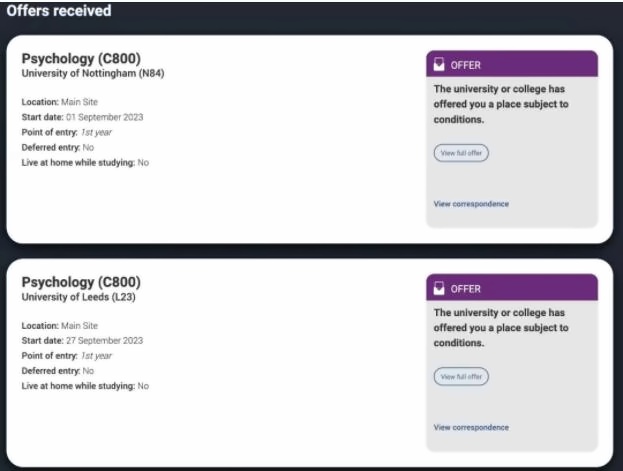Click the University of Leeds (L23) subtitle

click(78, 297)
